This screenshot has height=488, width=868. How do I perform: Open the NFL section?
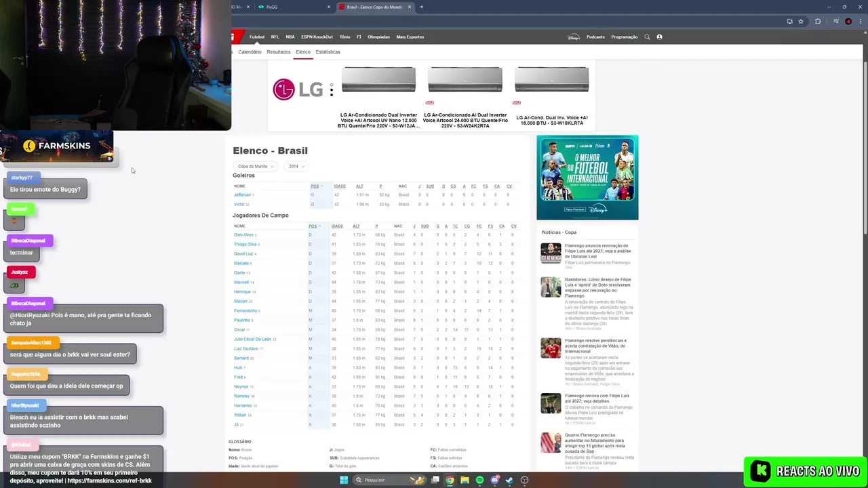tap(275, 37)
